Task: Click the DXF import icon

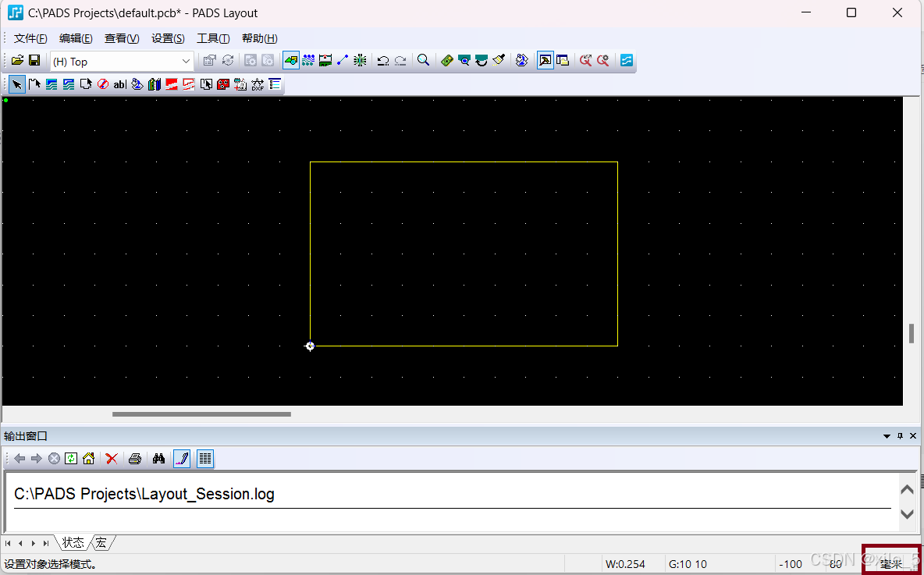Action: click(258, 84)
